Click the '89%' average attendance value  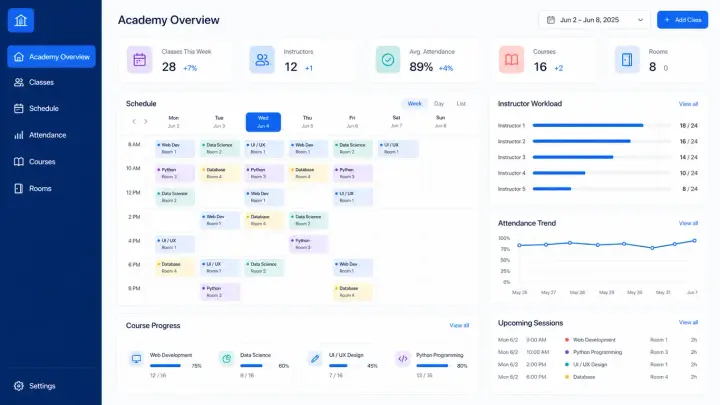(421, 67)
